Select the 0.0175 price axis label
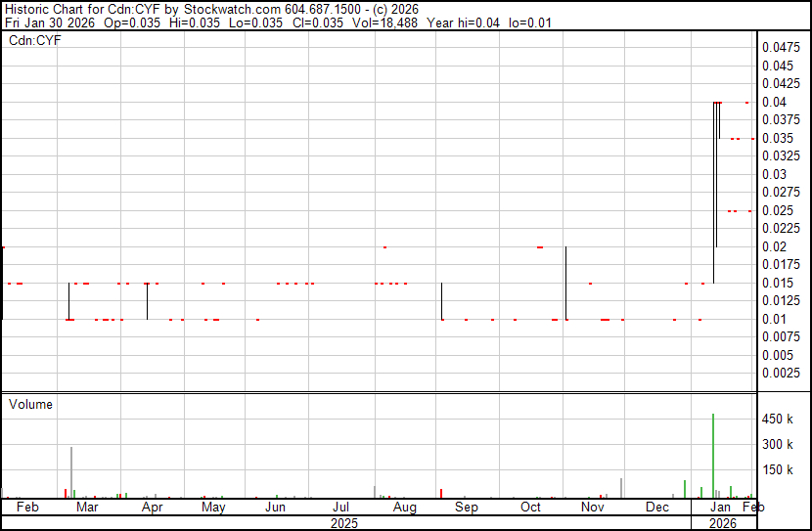Image resolution: width=812 pixels, height=531 pixels. click(x=781, y=264)
